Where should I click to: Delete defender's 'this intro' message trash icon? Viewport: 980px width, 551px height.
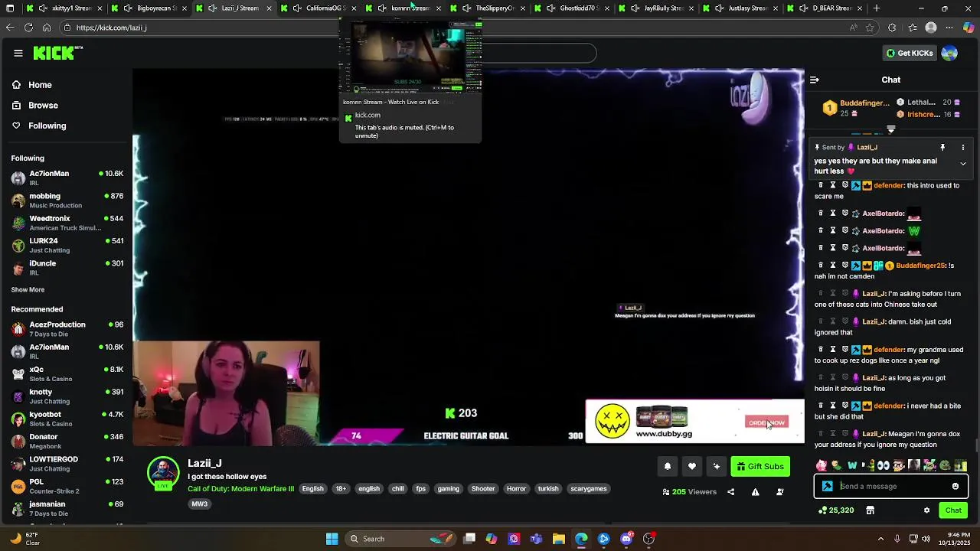coord(821,185)
